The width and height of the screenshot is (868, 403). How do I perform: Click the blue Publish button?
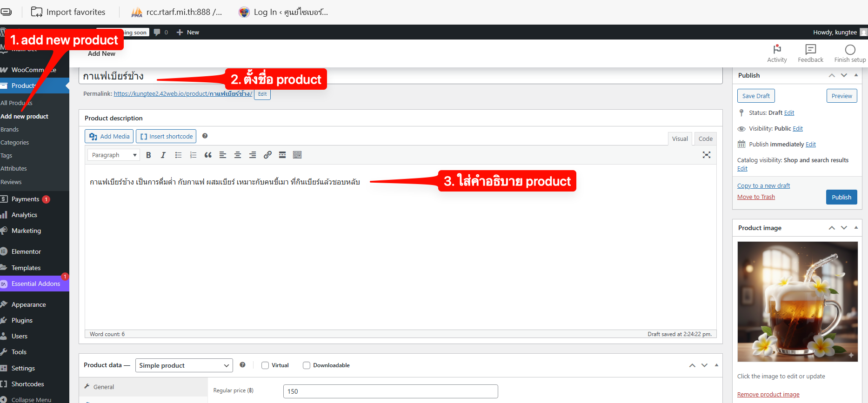tap(841, 197)
